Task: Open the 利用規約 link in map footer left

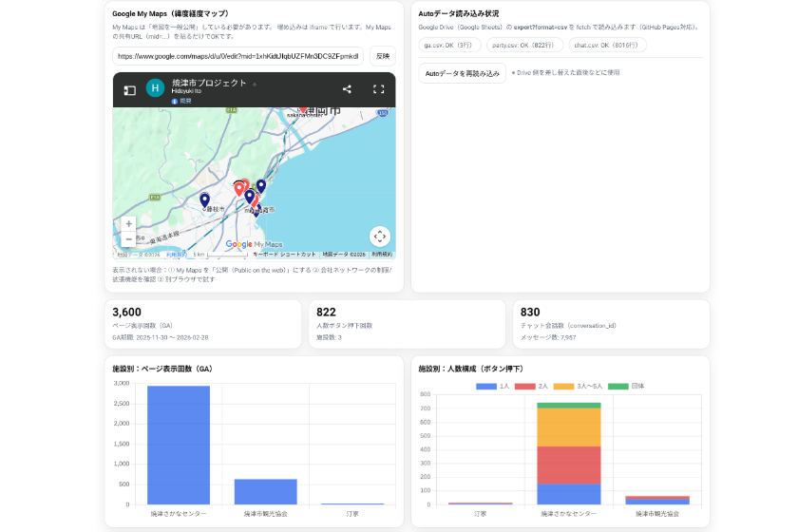Action: pos(177,255)
